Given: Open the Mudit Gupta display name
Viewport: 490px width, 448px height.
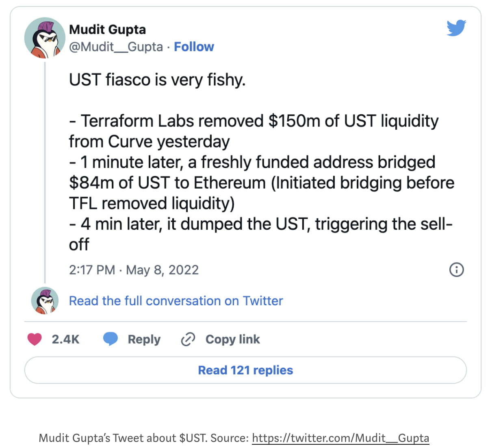Looking at the screenshot, I should [x=107, y=29].
